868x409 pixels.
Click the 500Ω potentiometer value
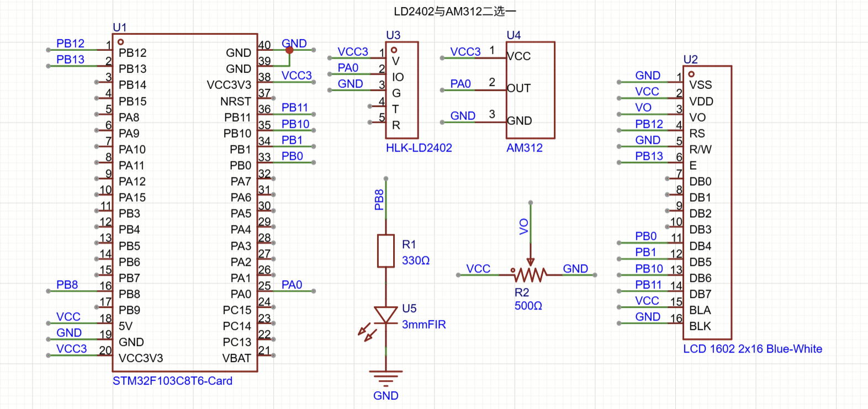tap(528, 306)
